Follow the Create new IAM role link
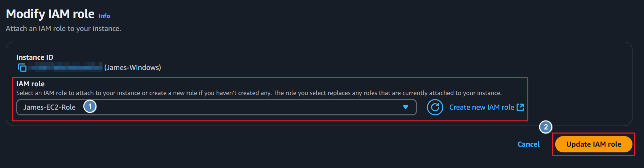This screenshot has height=168, width=644. tap(482, 107)
